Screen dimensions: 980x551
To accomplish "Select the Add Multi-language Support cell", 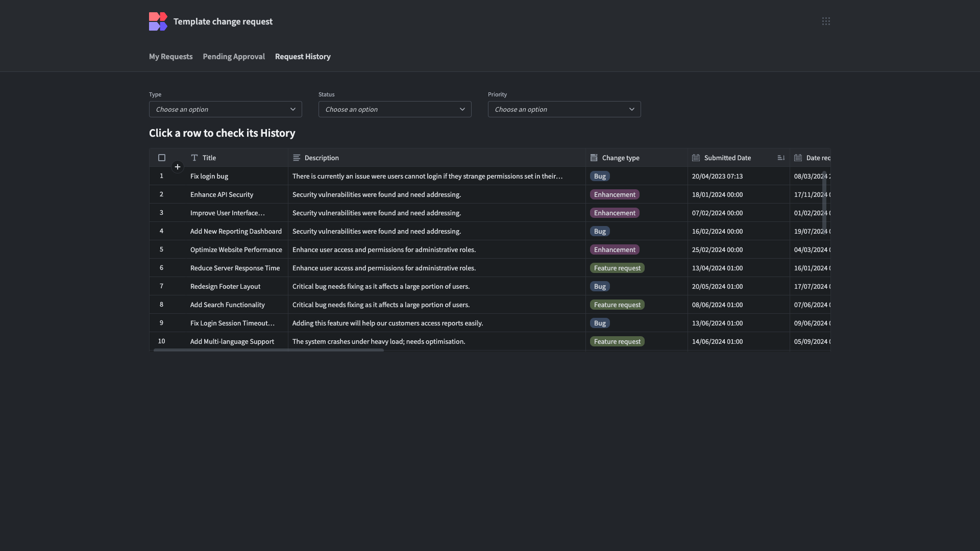I will tap(237, 341).
